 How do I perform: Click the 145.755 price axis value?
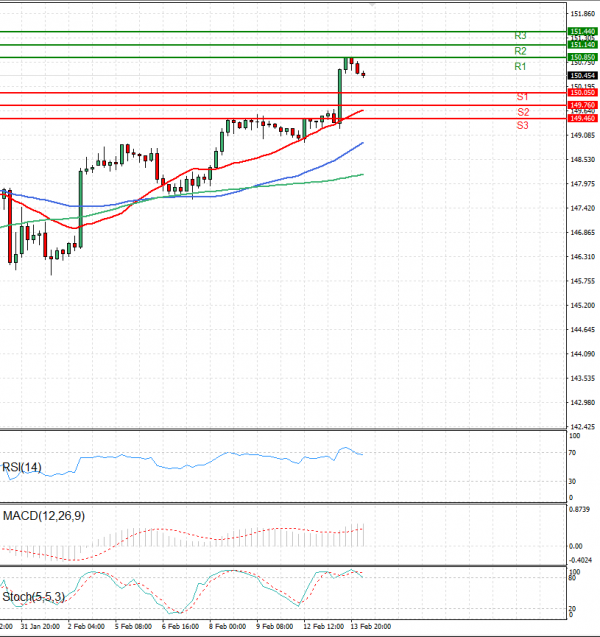[583, 281]
